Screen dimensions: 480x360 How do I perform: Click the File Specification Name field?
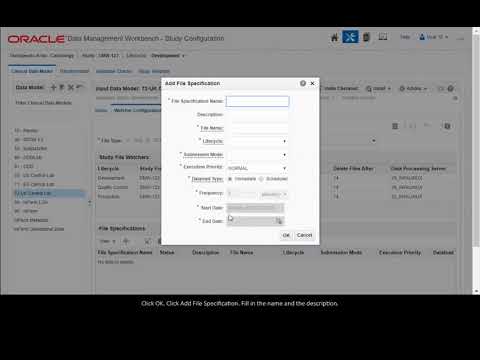pyautogui.click(x=257, y=101)
